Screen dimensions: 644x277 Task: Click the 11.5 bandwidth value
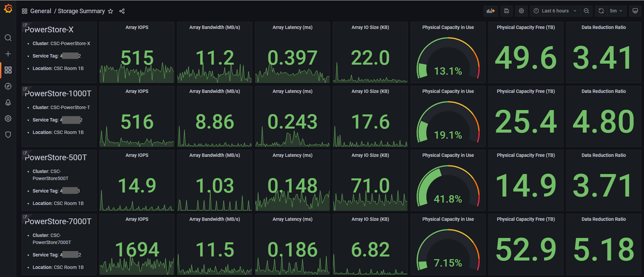coord(215,250)
